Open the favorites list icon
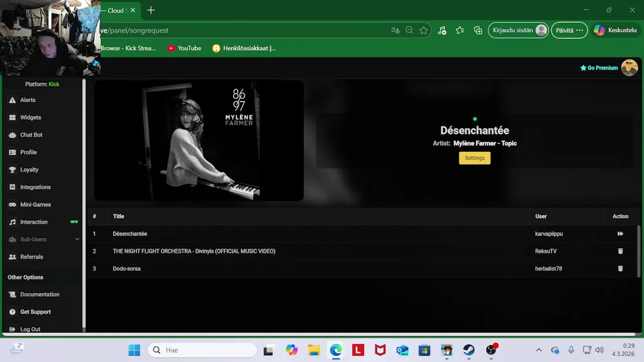The image size is (644, 362). coord(460,30)
